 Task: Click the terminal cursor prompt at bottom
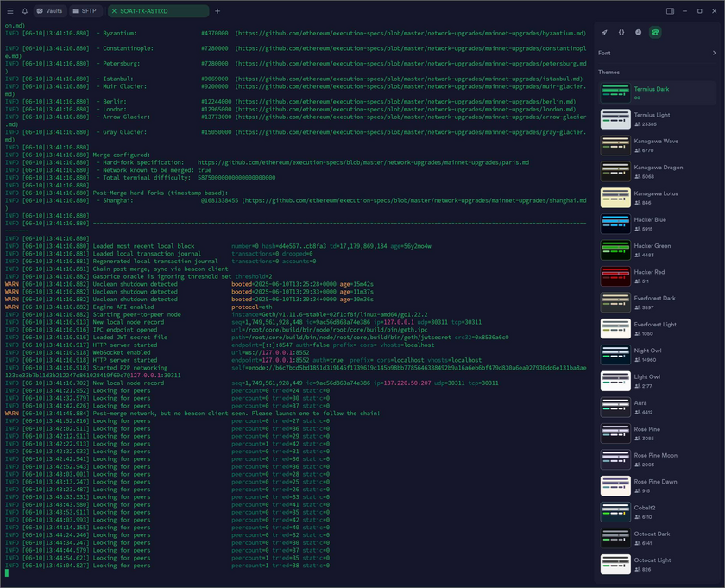pos(7,572)
